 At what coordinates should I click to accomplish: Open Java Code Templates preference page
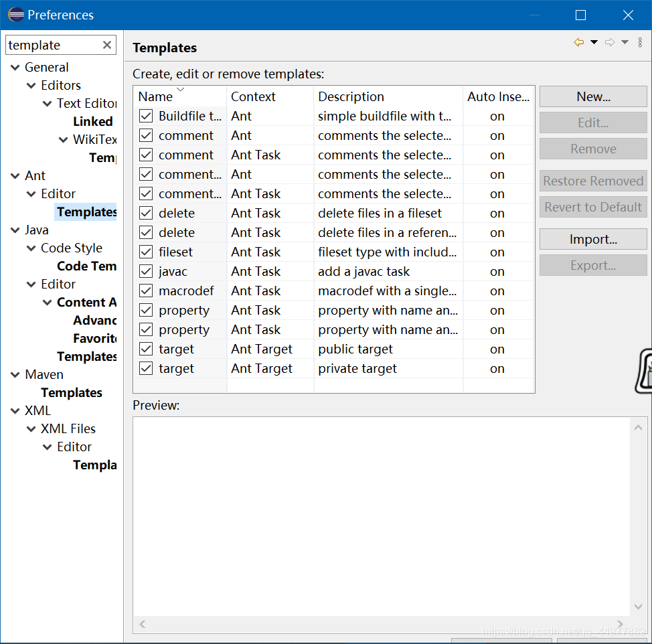[x=87, y=266]
